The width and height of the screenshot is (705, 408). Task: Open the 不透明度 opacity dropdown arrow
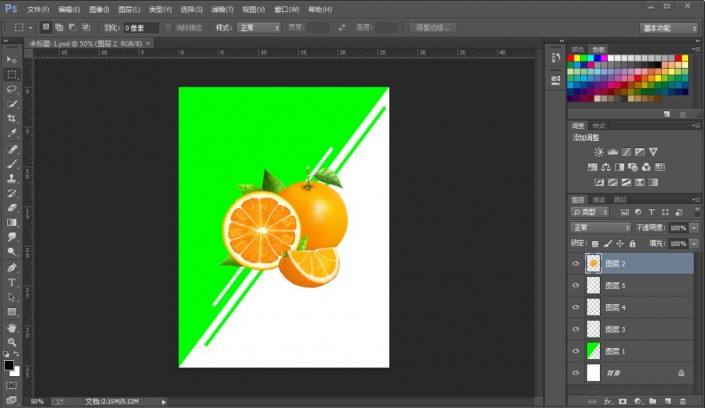click(694, 228)
